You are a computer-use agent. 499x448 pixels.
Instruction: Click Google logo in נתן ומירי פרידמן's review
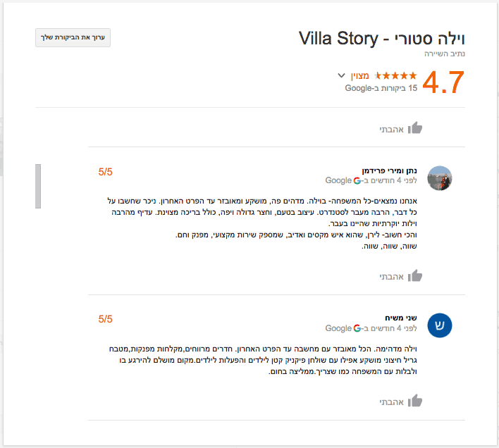pyautogui.click(x=357, y=181)
